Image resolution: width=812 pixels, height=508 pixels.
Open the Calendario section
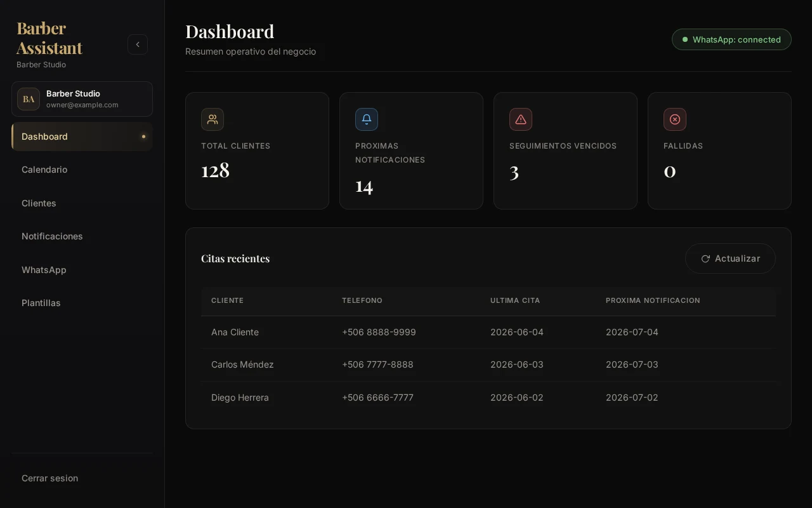tap(82, 170)
